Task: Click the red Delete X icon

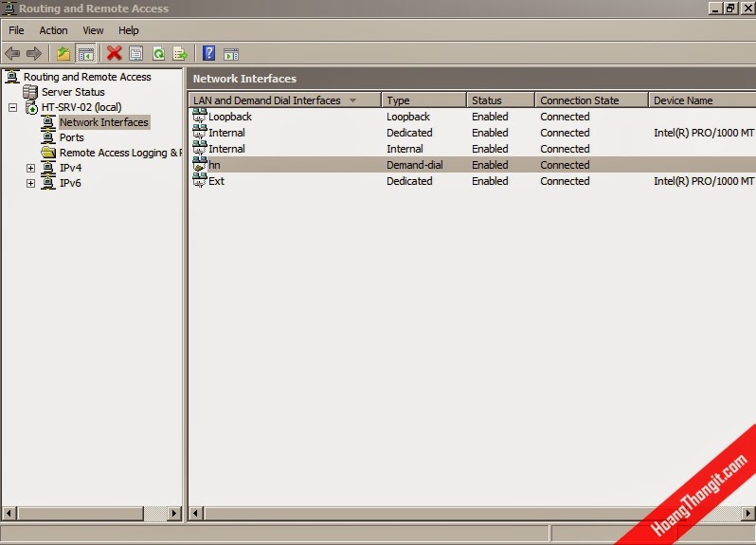Action: [x=115, y=53]
